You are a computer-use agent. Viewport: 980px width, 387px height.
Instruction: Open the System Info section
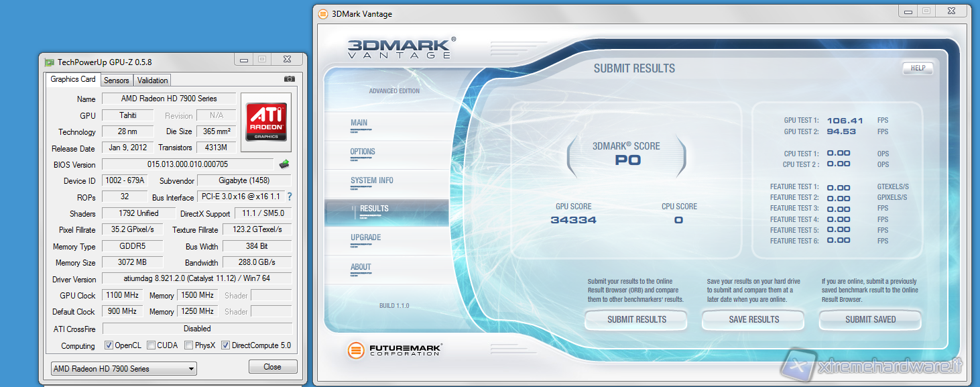click(371, 180)
